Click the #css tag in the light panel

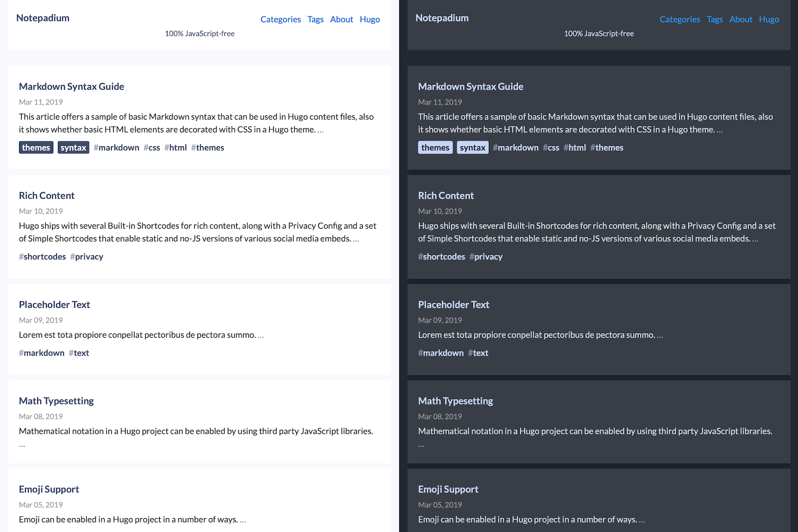[152, 147]
